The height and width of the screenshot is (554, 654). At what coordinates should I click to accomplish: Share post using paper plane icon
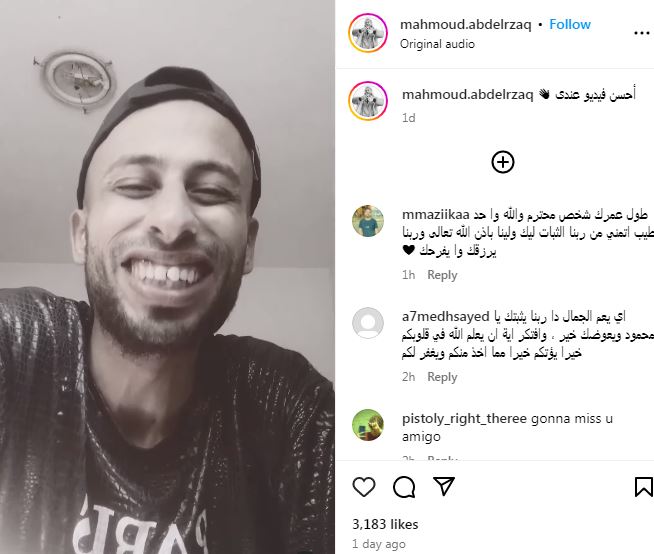[443, 486]
